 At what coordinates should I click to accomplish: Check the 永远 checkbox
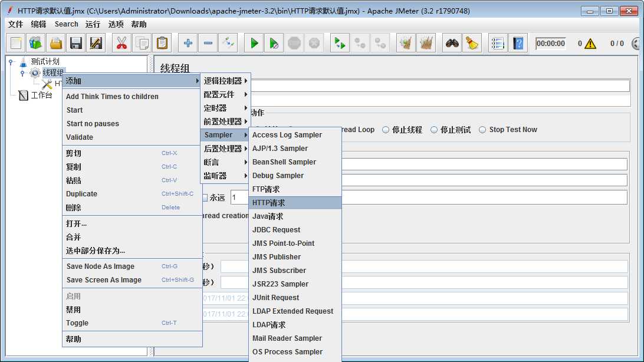pos(205,198)
